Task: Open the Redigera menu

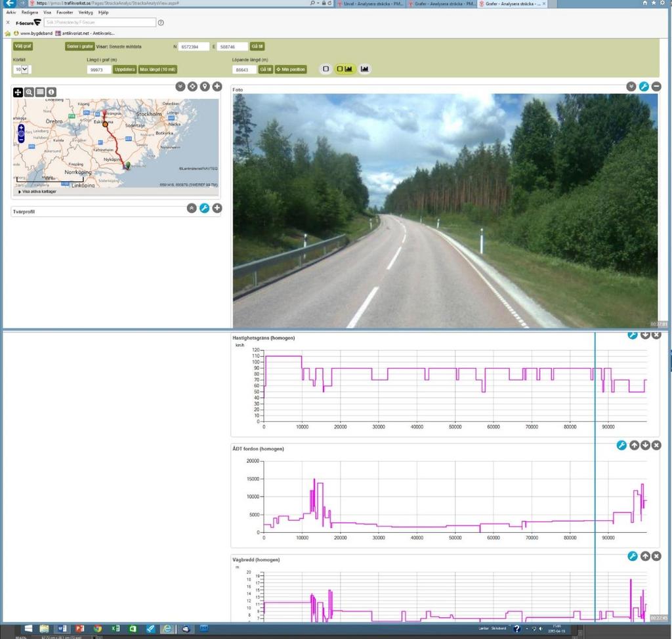Action: click(x=30, y=12)
